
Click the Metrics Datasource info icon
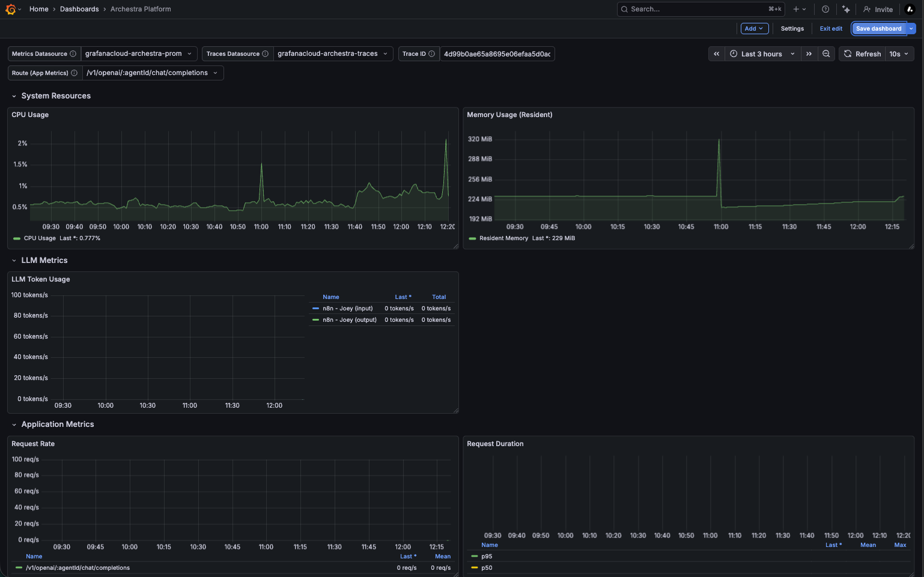[x=73, y=54]
